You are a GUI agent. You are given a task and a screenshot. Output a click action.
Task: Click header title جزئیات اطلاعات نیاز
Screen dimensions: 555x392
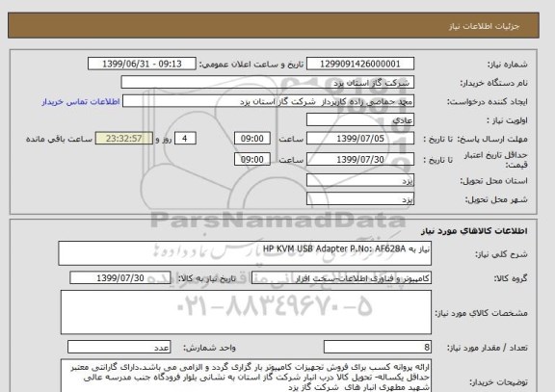click(x=484, y=27)
